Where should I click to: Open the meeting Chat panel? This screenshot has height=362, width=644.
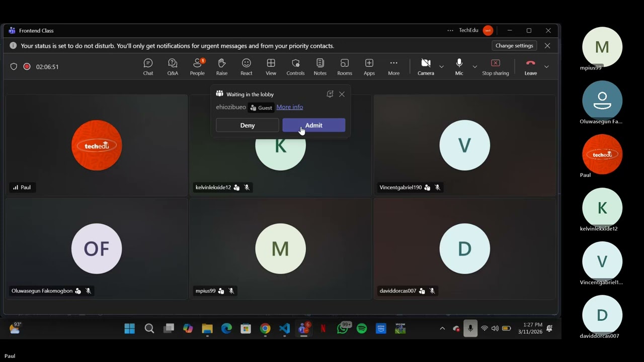pos(148,67)
